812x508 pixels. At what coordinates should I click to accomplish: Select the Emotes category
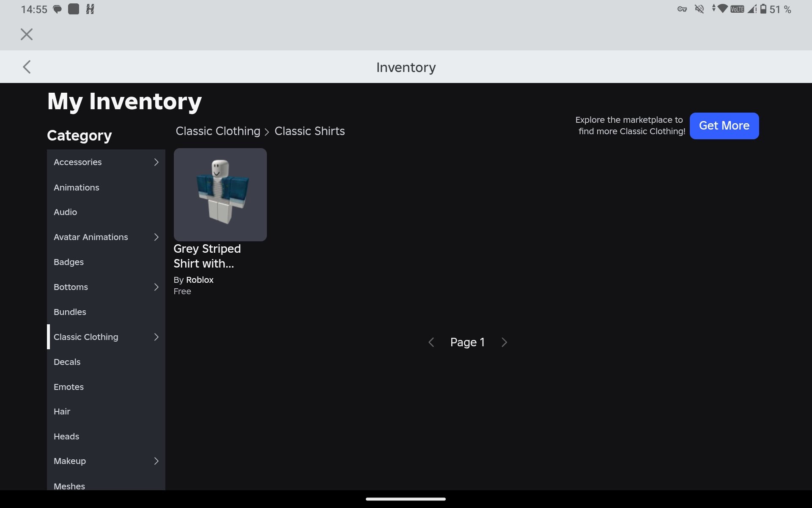coord(106,387)
